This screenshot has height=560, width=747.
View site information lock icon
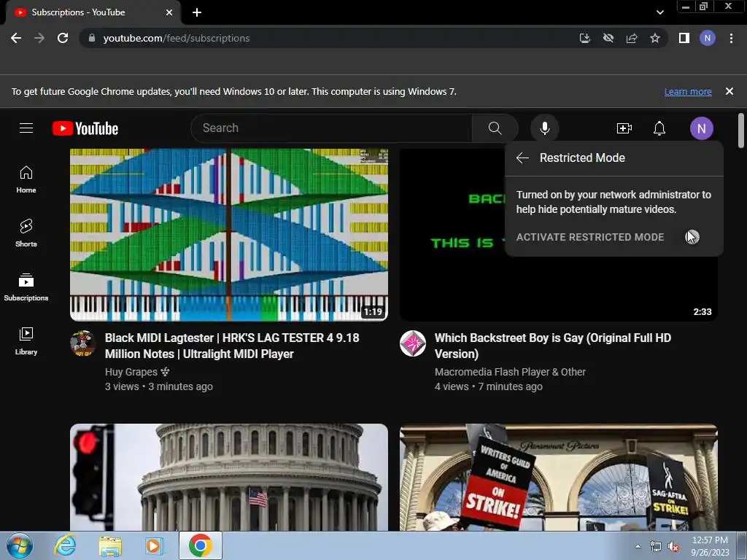tap(92, 38)
